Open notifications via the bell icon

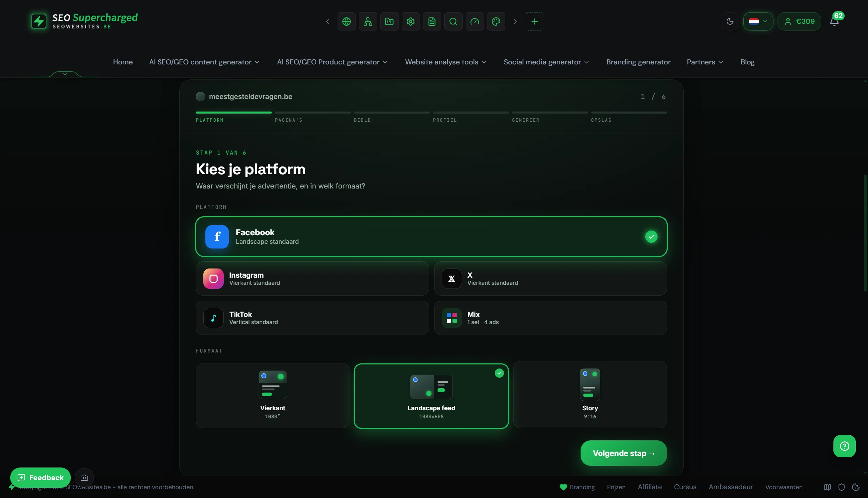[834, 22]
